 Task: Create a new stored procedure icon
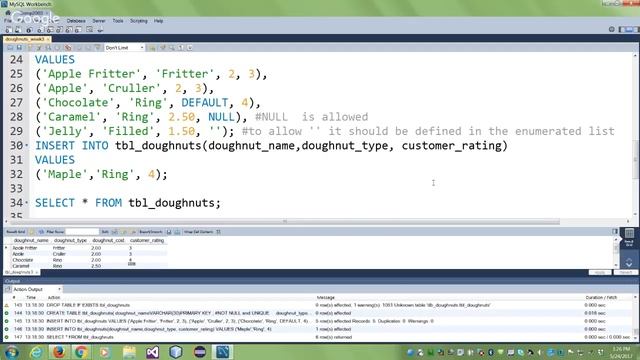69,30
